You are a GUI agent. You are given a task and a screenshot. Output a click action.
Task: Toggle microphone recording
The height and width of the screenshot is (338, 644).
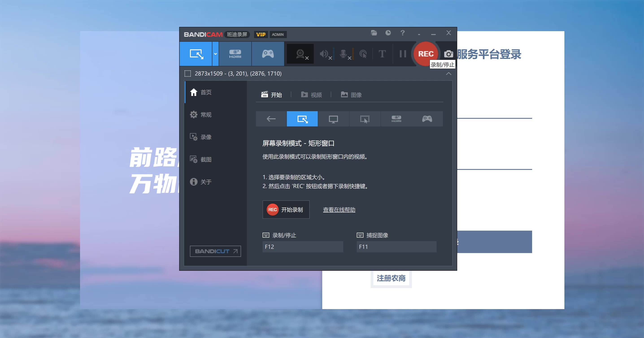click(x=345, y=54)
